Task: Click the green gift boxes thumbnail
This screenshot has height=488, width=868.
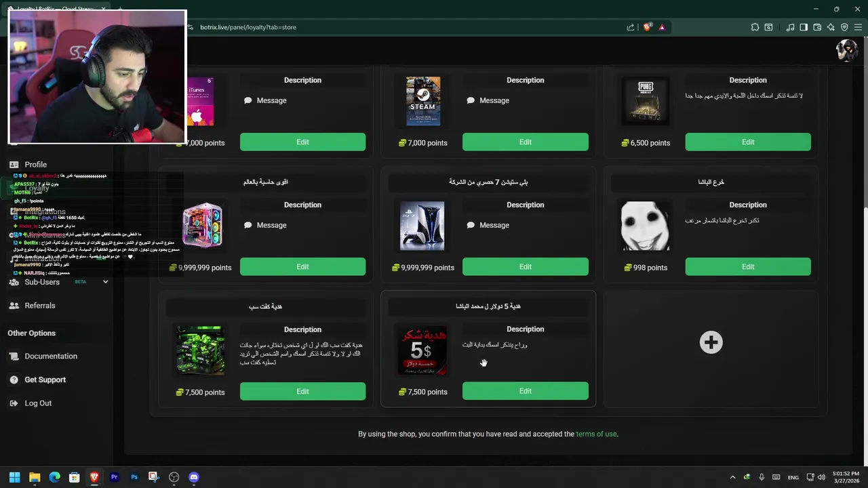Action: (201, 350)
